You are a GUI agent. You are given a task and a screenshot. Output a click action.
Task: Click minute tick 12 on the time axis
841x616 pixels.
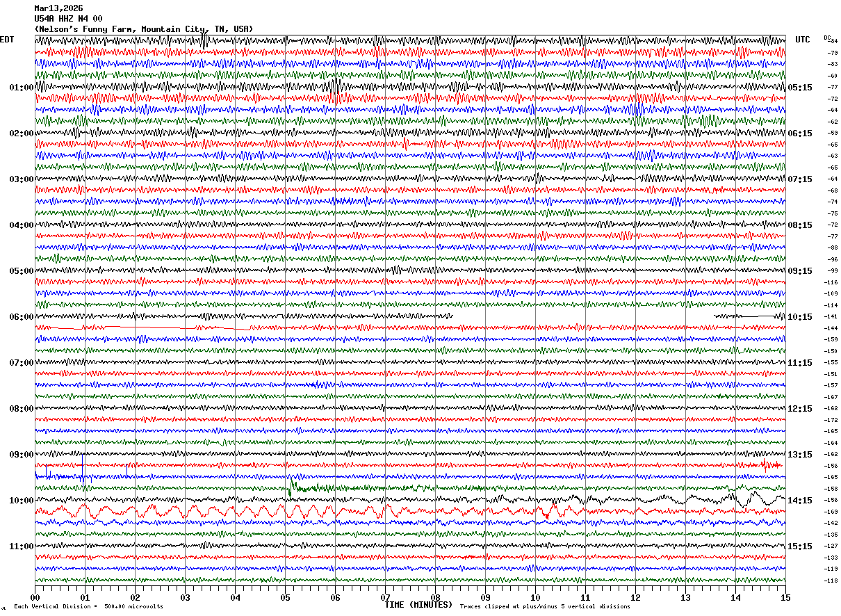pyautogui.click(x=635, y=597)
